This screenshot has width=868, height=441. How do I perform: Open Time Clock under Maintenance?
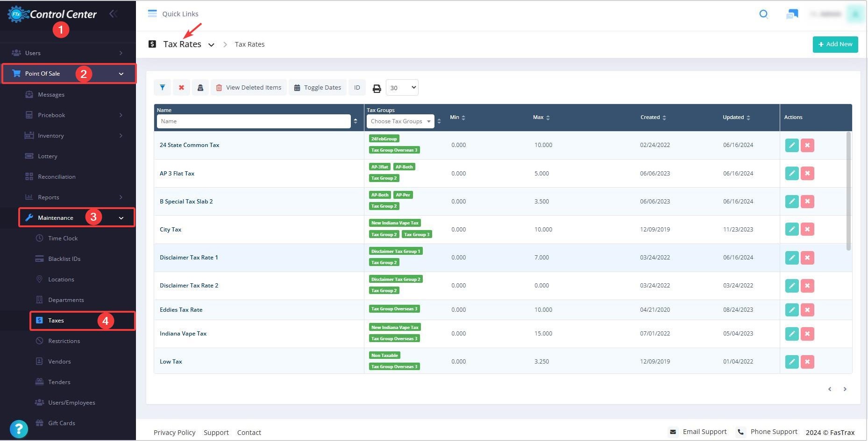click(63, 238)
